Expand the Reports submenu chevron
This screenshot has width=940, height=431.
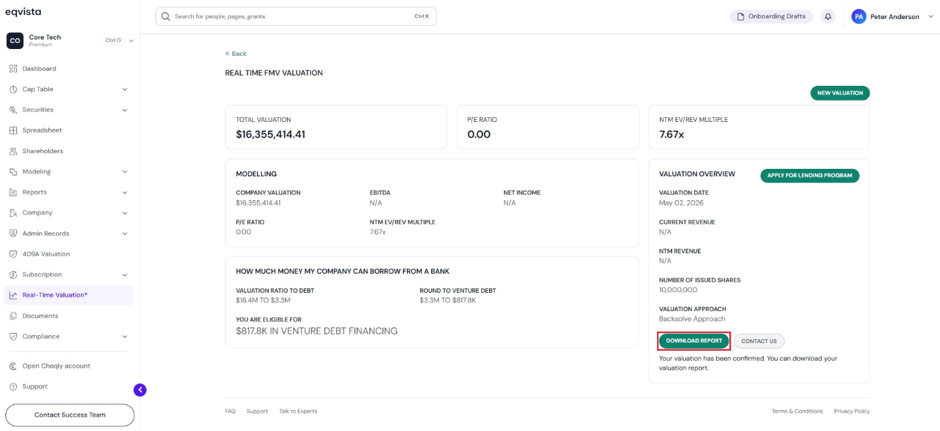pyautogui.click(x=125, y=192)
